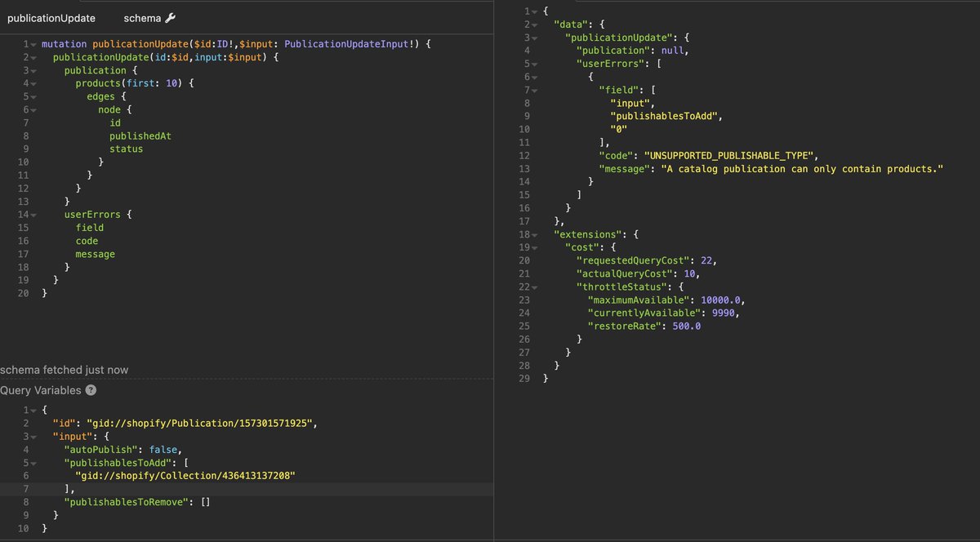Click the message field under userErrors in query
The height and width of the screenshot is (542, 980).
pos(96,254)
